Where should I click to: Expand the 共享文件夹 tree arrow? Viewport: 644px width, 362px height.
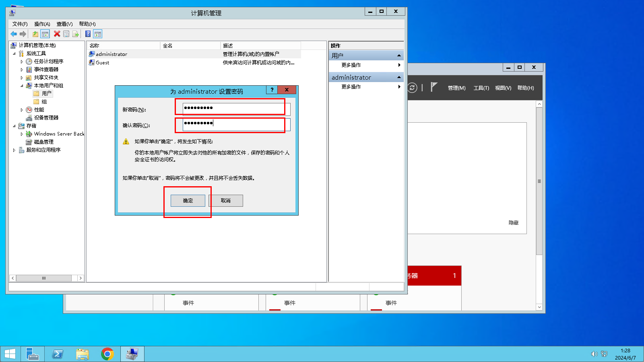pyautogui.click(x=22, y=78)
